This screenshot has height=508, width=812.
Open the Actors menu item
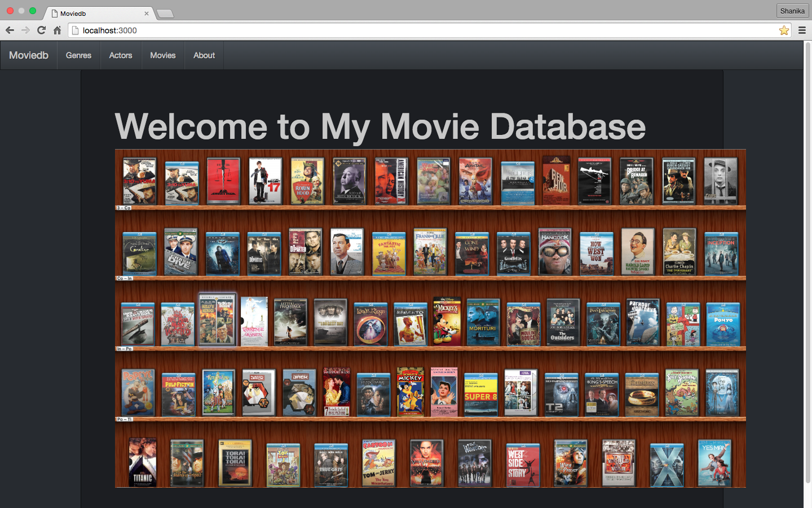pos(121,55)
